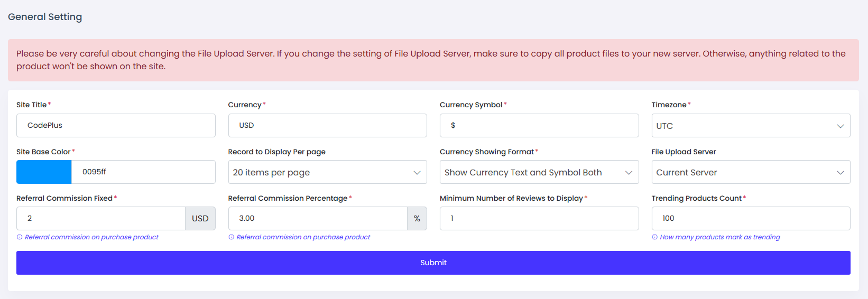This screenshot has height=299, width=868.
Task: Select the Currency Symbol input
Action: pos(539,126)
